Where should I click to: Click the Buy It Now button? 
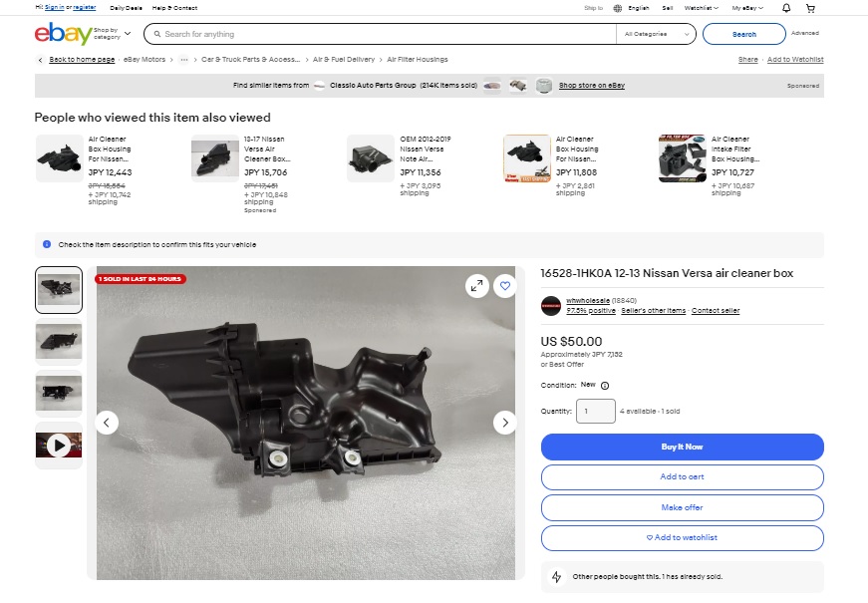click(x=682, y=447)
